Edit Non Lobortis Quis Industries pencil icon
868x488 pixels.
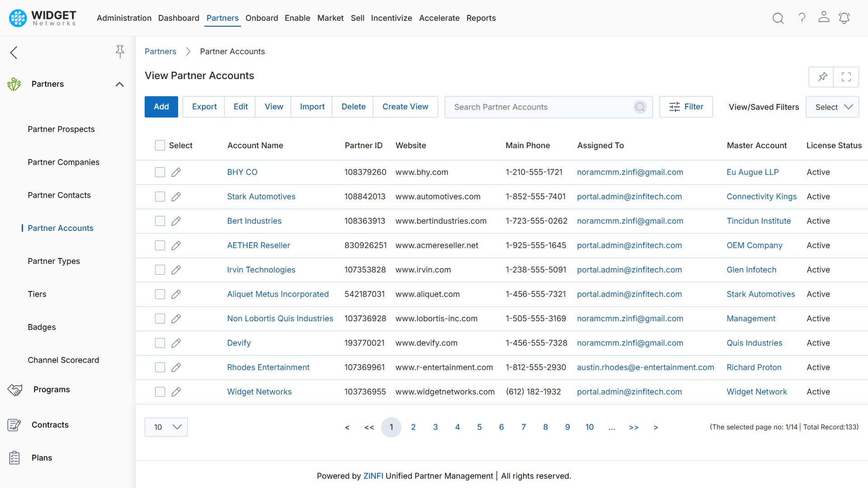click(x=176, y=319)
